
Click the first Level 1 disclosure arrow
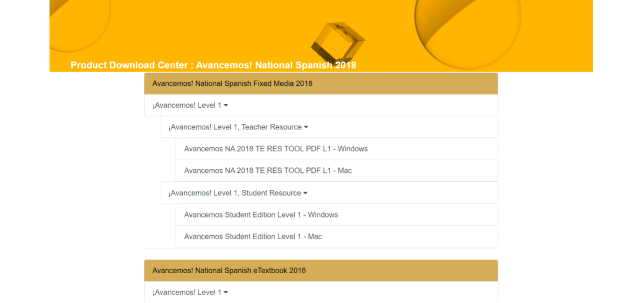point(227,105)
